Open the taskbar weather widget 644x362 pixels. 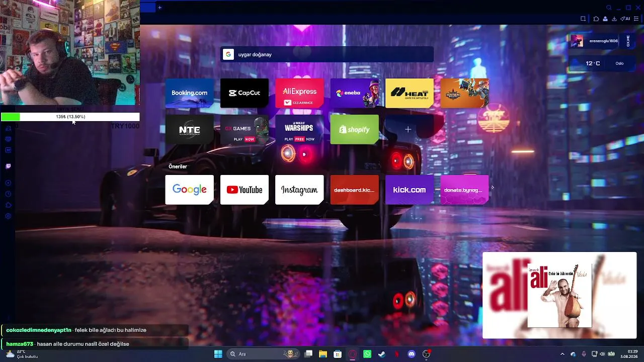[x=22, y=354]
